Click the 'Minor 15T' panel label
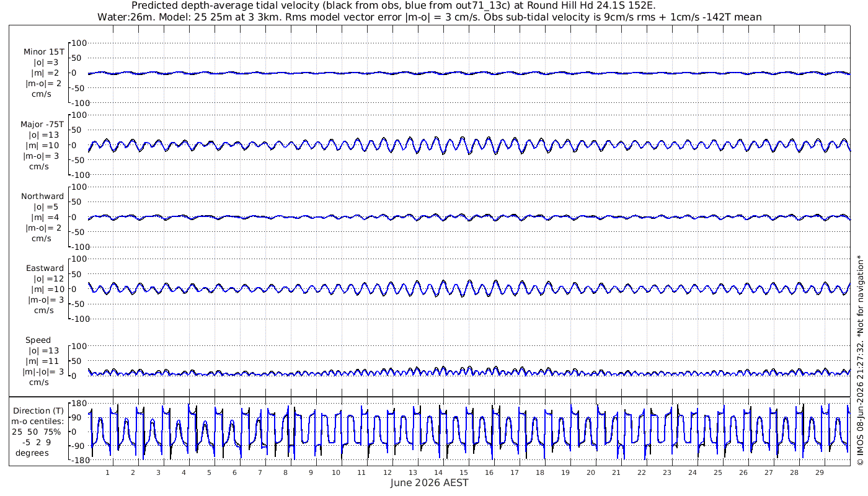The height and width of the screenshot is (496, 868). click(43, 52)
